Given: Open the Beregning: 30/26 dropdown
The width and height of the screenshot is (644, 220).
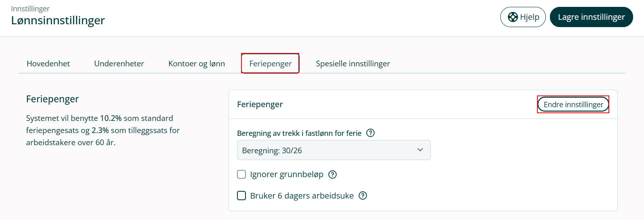Looking at the screenshot, I should point(334,150).
